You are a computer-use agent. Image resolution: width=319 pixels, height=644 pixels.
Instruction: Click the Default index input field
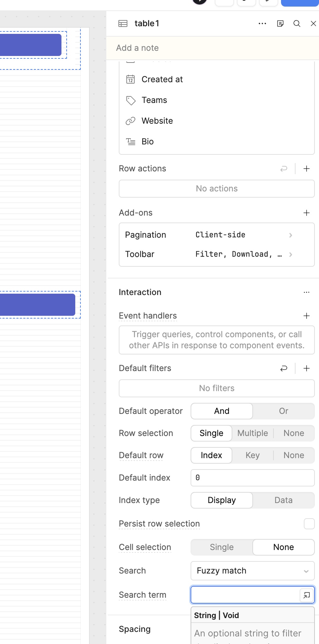pyautogui.click(x=252, y=478)
